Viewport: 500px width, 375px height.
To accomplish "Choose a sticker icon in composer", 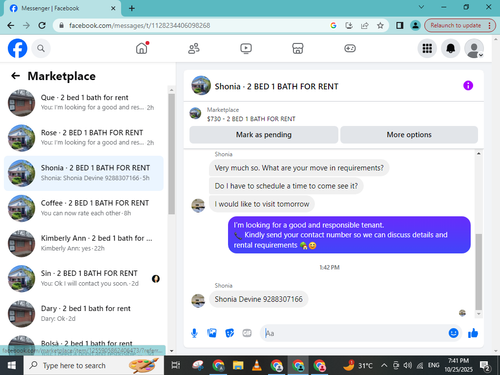I will tap(229, 333).
